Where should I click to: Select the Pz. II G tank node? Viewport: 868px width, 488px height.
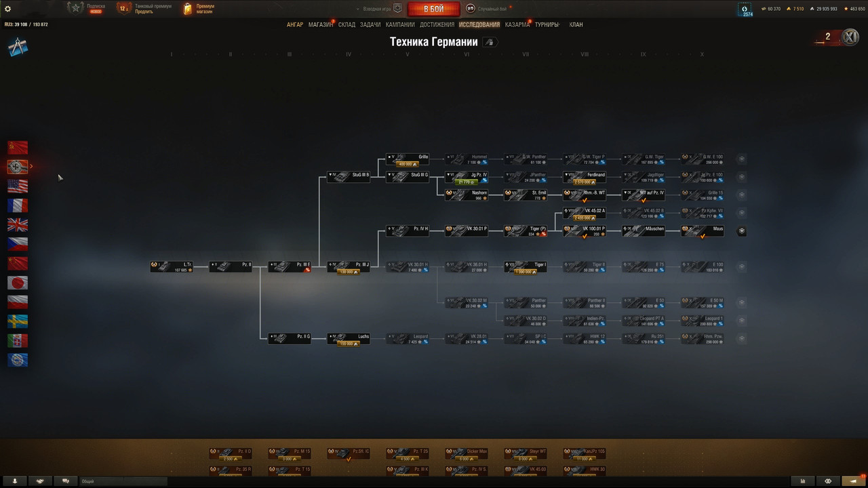coord(290,338)
